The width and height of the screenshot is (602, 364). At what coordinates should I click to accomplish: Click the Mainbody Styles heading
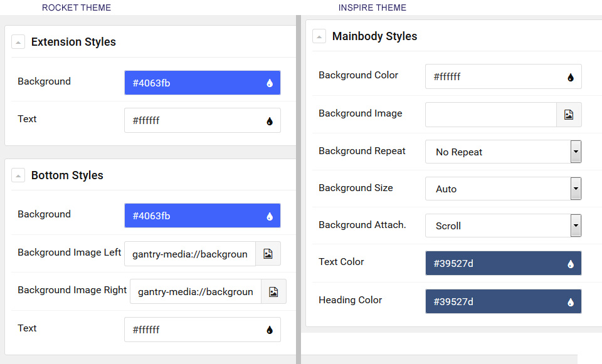click(x=375, y=36)
